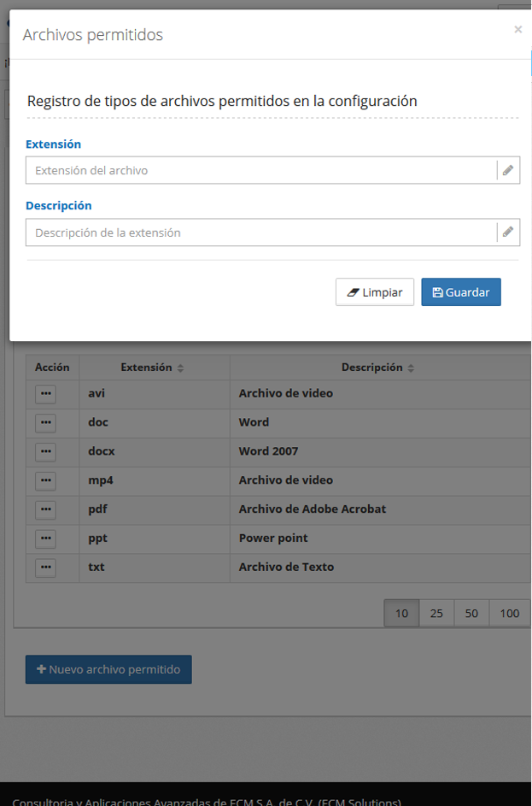Click the pencil icon in Descripción field
Viewport: 532px width, 806px height.
pos(508,232)
